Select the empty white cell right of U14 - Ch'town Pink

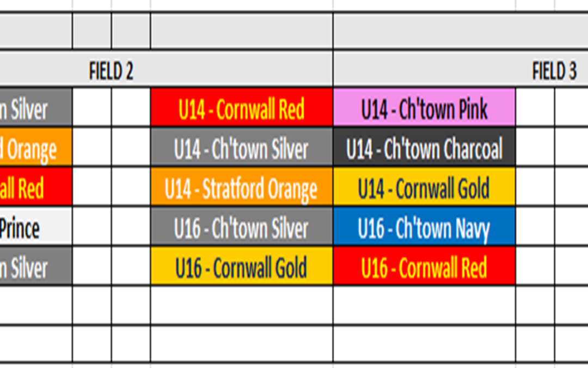coord(535,107)
